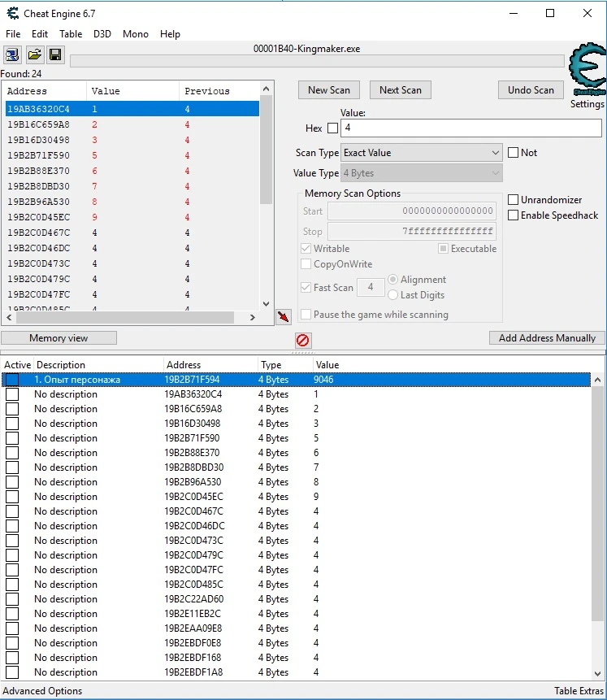Click the save floppy disk icon
607x700 pixels.
(x=55, y=54)
